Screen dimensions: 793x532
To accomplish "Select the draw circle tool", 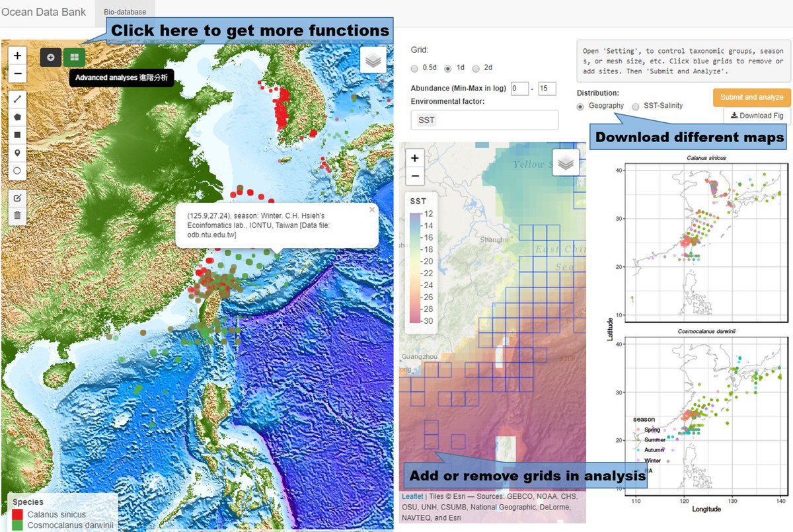I will (x=17, y=171).
